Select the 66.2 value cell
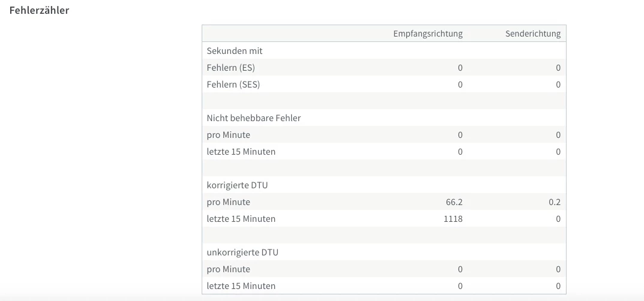The height and width of the screenshot is (301, 644). [x=454, y=202]
